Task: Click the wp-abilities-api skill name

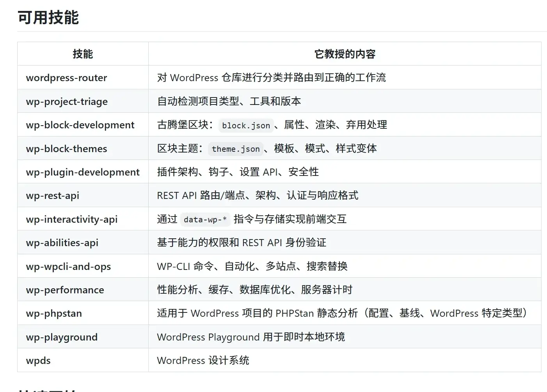Action: (x=62, y=243)
